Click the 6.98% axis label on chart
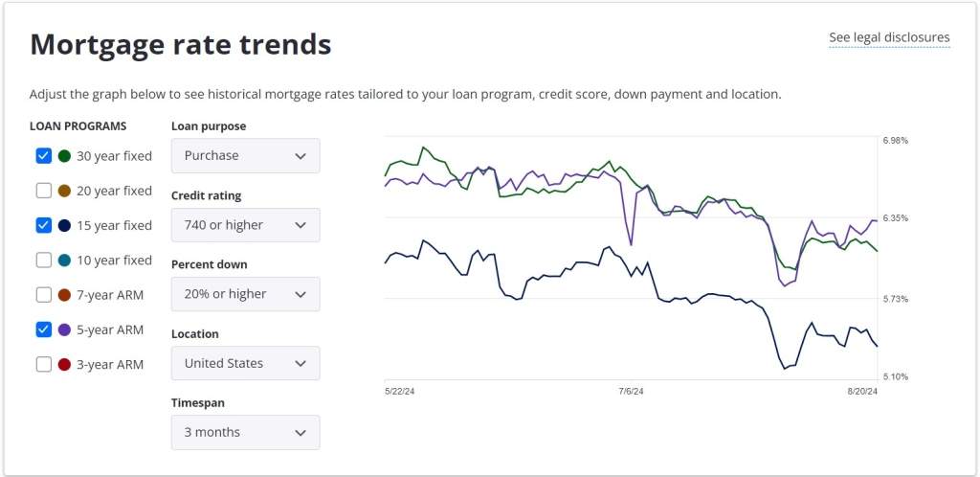 click(x=895, y=141)
